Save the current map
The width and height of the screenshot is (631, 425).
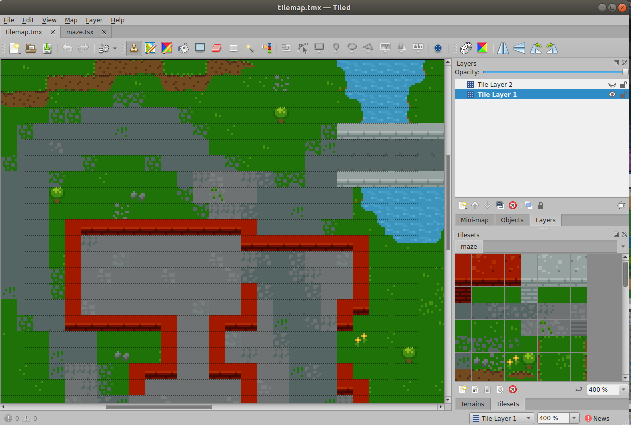click(47, 48)
